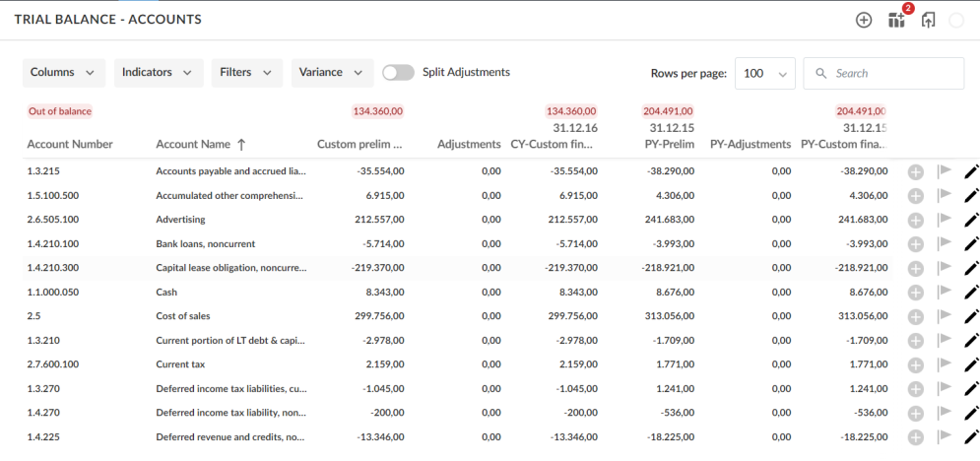Click the add circle icon in header
Viewport: 980px width, 461px height.
click(864, 20)
